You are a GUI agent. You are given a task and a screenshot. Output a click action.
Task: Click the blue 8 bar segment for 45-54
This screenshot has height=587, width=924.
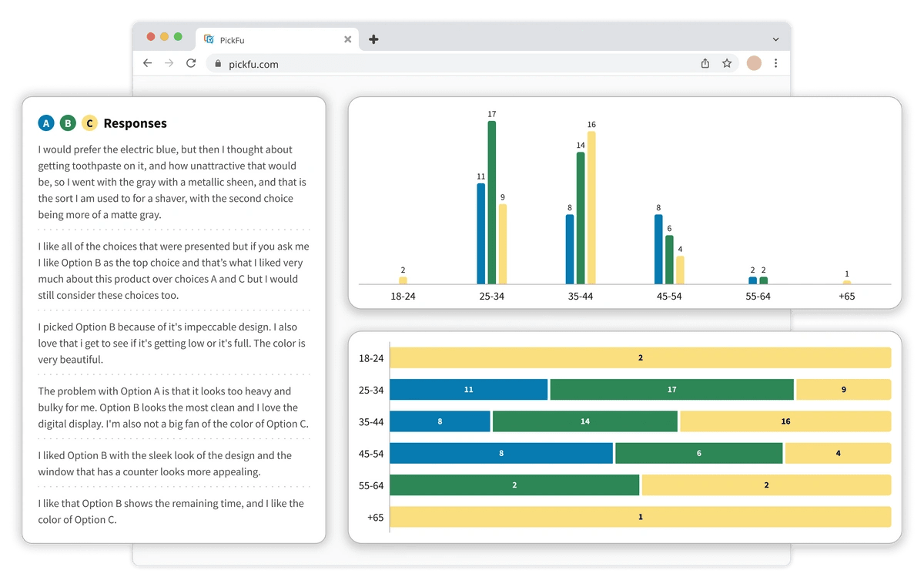point(501,453)
